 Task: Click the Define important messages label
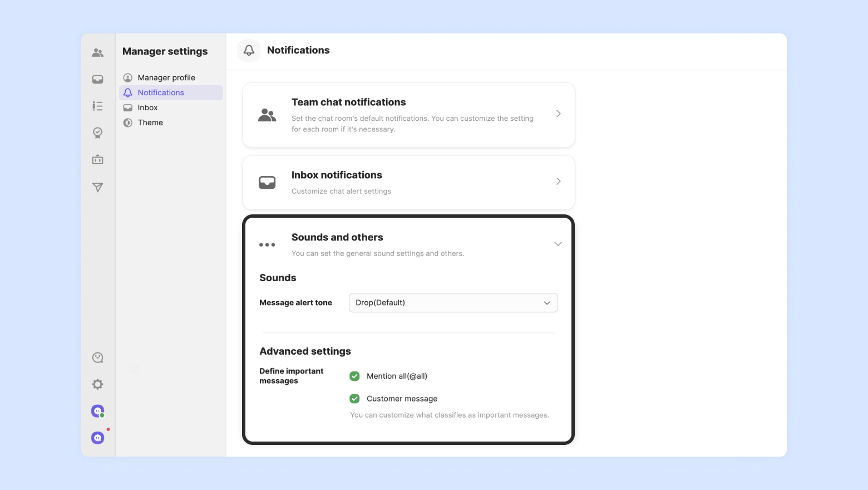point(291,376)
